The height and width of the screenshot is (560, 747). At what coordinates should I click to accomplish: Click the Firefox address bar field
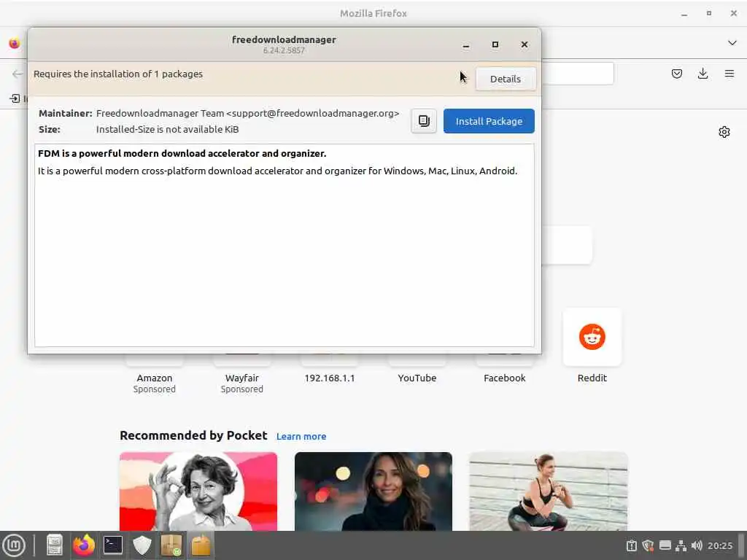[x=578, y=74]
